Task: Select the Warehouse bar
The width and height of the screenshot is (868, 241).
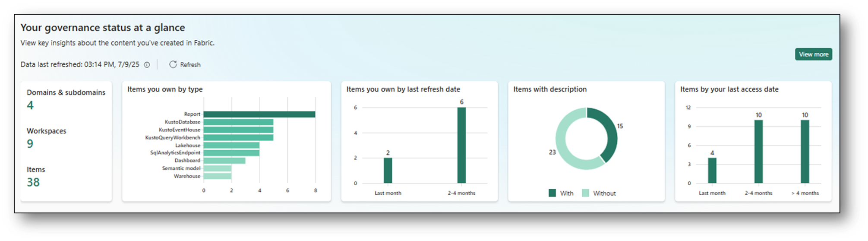Action: pyautogui.click(x=218, y=176)
